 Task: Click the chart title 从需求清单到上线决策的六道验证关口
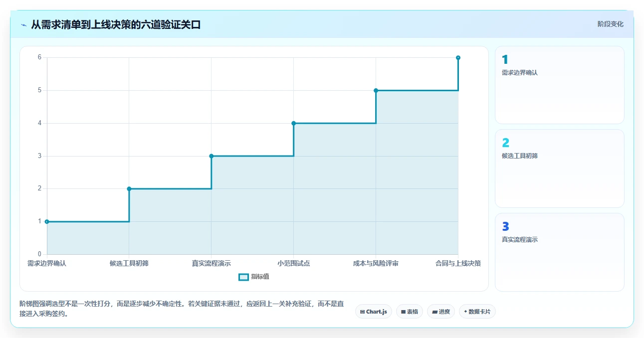click(x=116, y=24)
